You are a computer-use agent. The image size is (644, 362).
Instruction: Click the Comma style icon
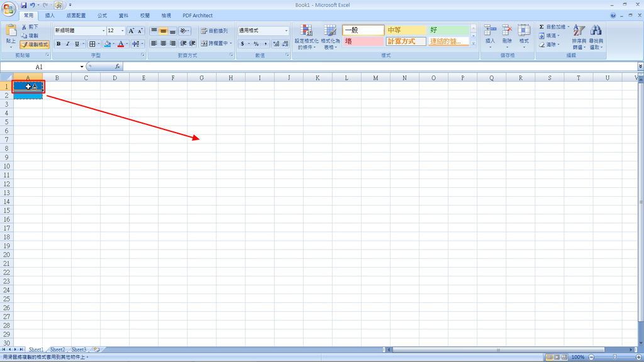tap(265, 44)
